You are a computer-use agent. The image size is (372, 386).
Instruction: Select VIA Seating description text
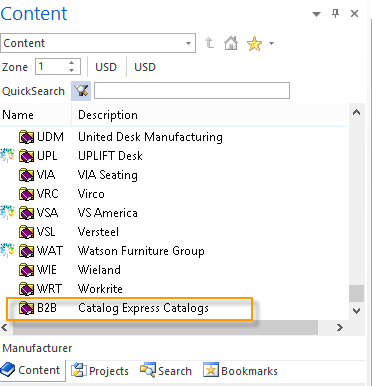coord(108,175)
